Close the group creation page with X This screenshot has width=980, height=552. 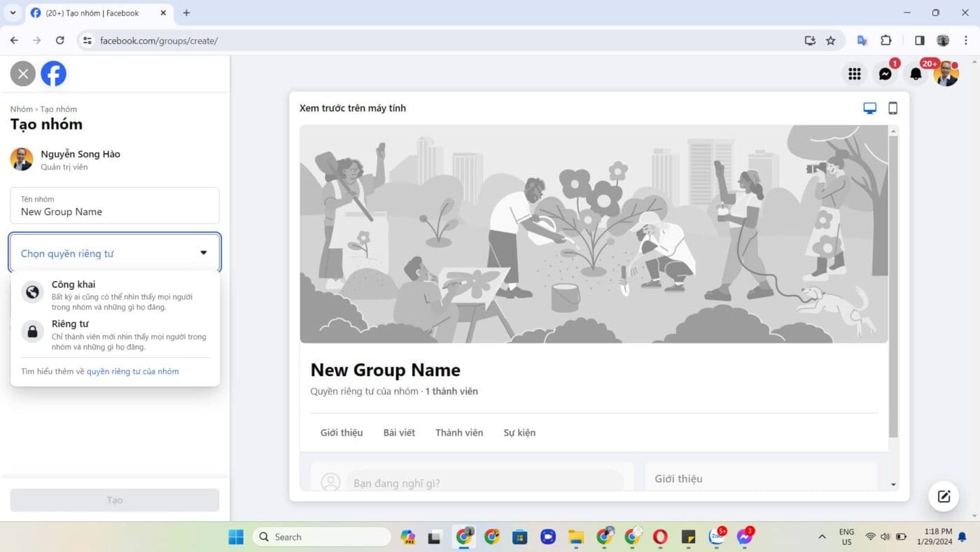coord(22,74)
